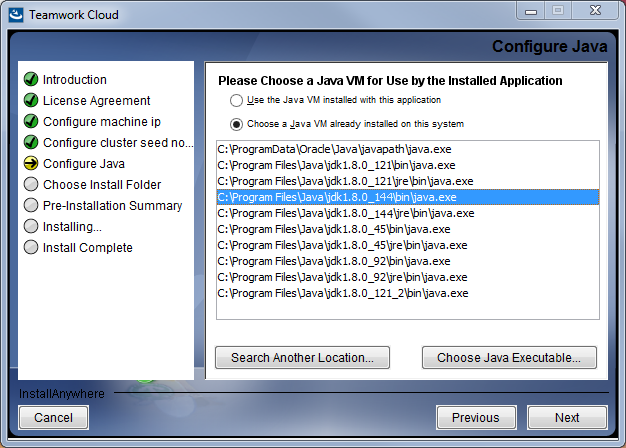Select the javapath\java.exe entry in list
The width and height of the screenshot is (626, 448).
coord(408,149)
